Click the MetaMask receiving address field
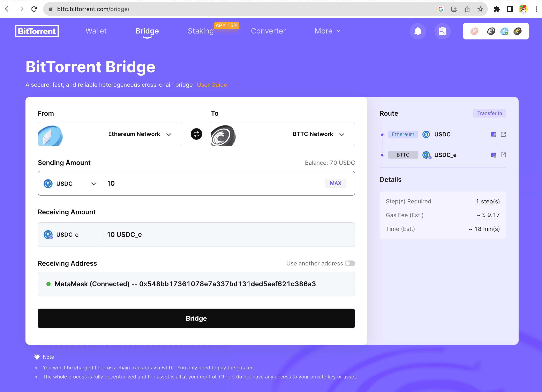Viewport: 542px width, 392px height. pos(196,284)
